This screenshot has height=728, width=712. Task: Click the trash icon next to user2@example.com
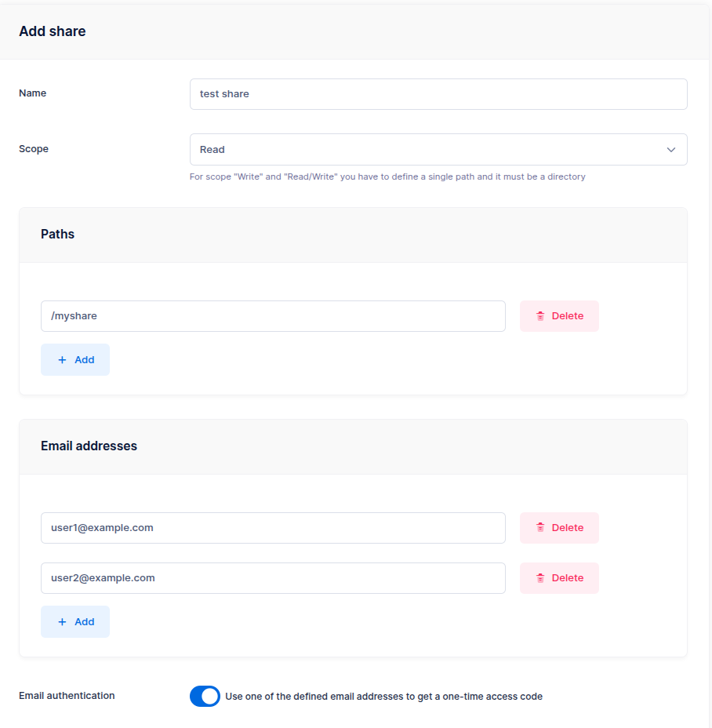pos(540,578)
